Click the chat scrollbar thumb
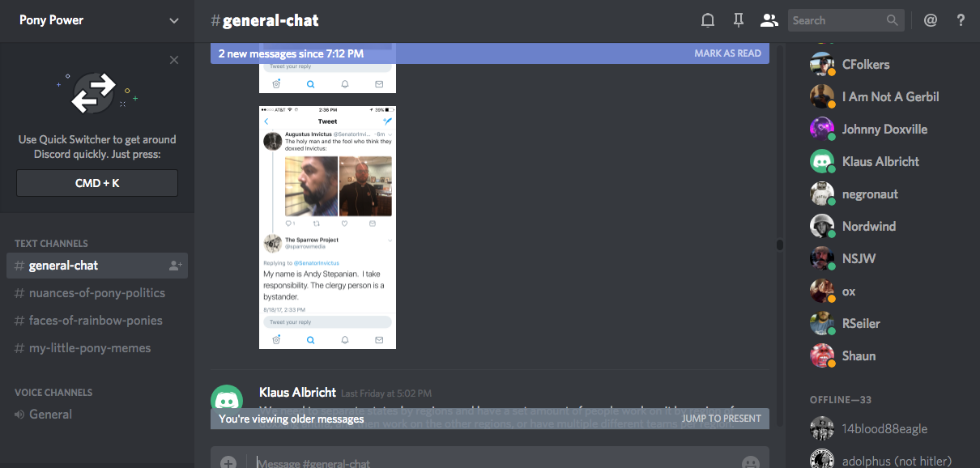This screenshot has height=468, width=980. [x=780, y=245]
